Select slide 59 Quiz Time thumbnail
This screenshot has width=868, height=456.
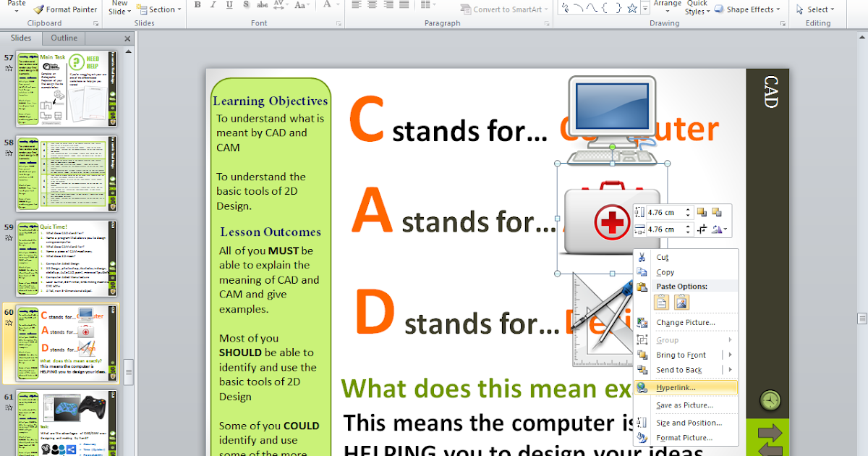tap(66, 258)
